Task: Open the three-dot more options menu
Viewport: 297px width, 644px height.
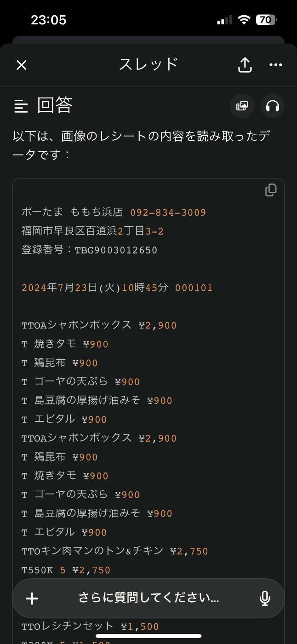Action: click(275, 65)
